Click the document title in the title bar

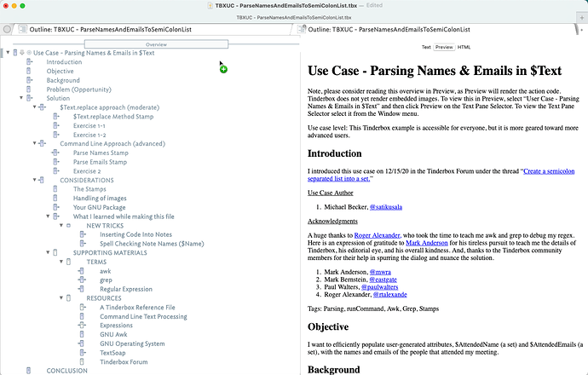[x=286, y=6]
